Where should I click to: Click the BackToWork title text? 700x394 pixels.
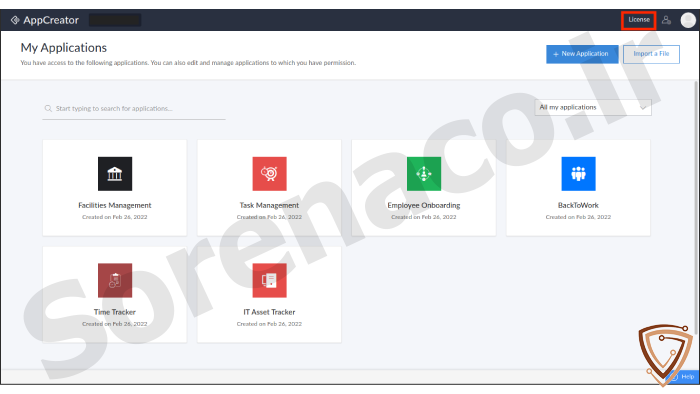(x=578, y=205)
